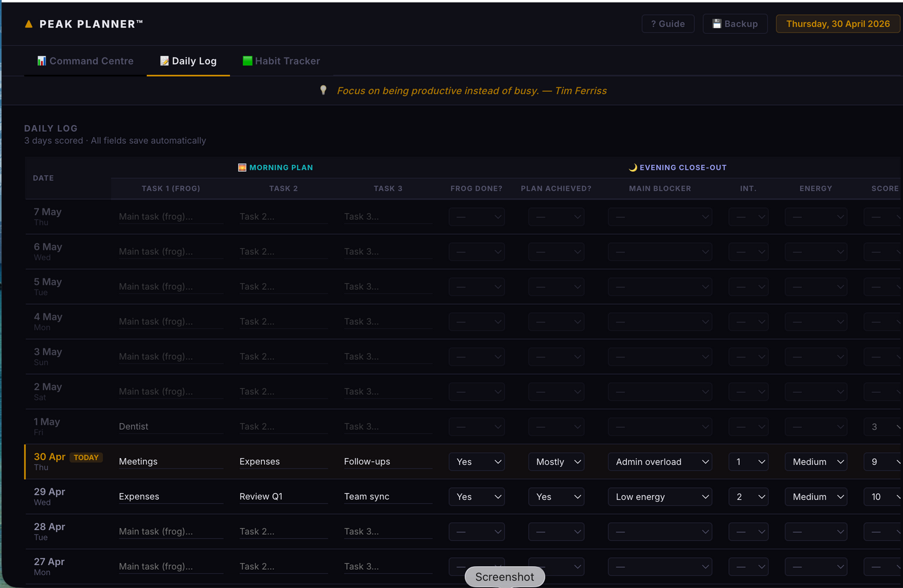Open Energy dropdown for 30 Apr
This screenshot has height=588, width=903.
tap(816, 462)
